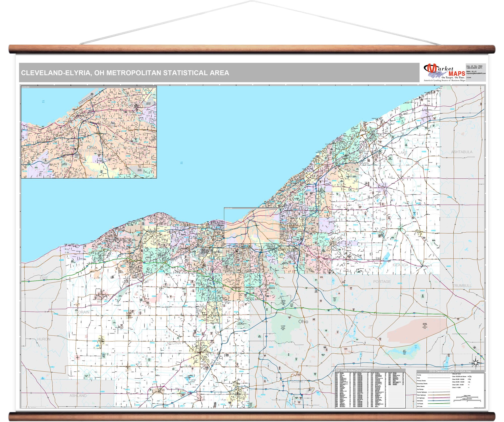
Task: Click the Interstates line sample in legend
Action: point(439,401)
